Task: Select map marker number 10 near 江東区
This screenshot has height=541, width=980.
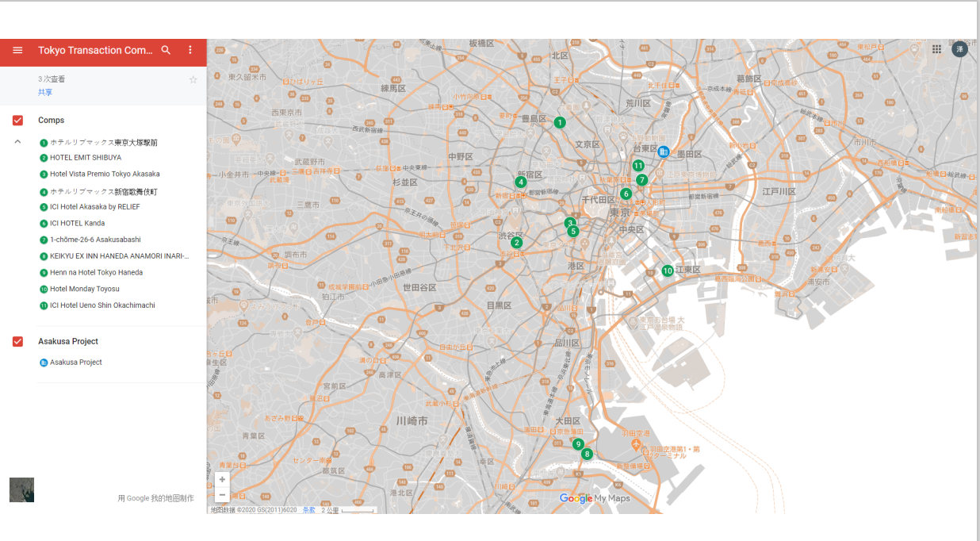Action: coord(668,270)
